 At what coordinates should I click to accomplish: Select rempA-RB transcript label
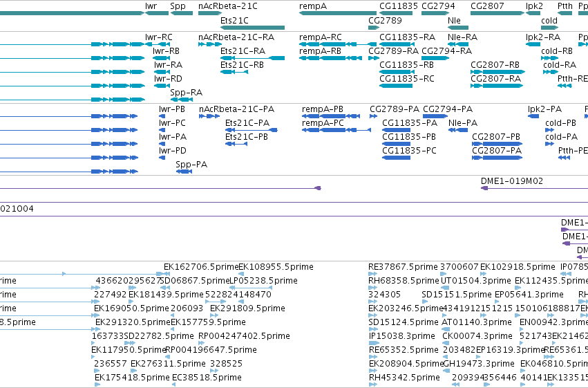pyautogui.click(x=320, y=50)
